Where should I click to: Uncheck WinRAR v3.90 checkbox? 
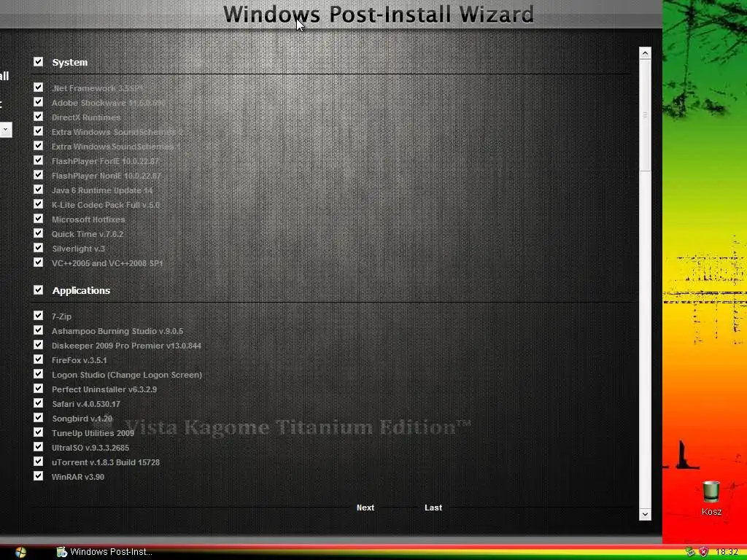pyautogui.click(x=38, y=476)
